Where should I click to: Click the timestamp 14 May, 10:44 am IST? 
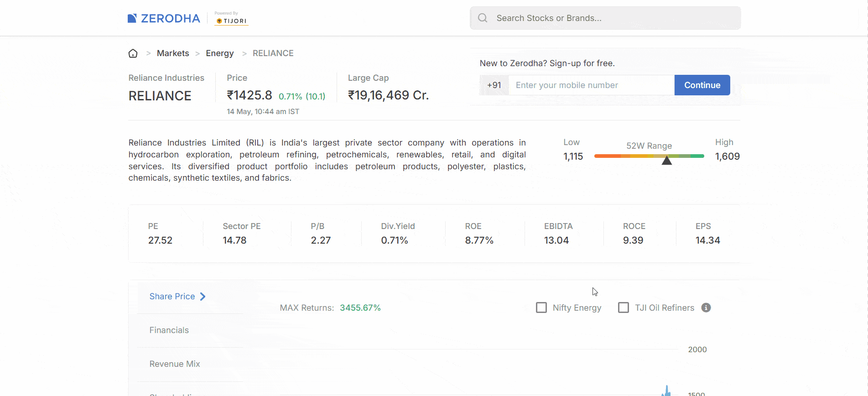click(x=263, y=112)
